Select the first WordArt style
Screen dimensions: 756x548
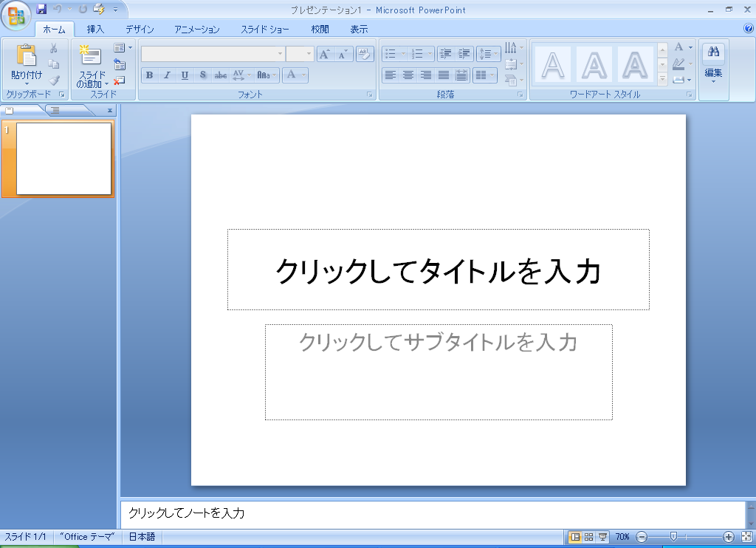(x=552, y=64)
